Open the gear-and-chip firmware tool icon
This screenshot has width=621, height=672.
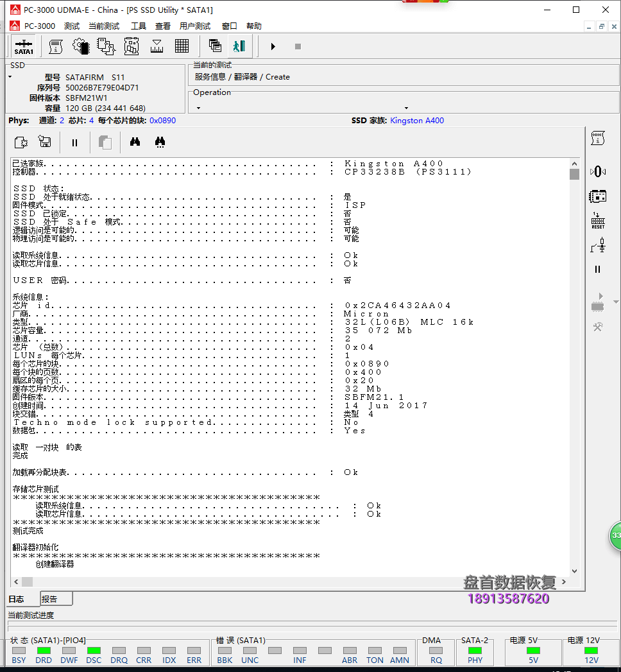(x=81, y=46)
